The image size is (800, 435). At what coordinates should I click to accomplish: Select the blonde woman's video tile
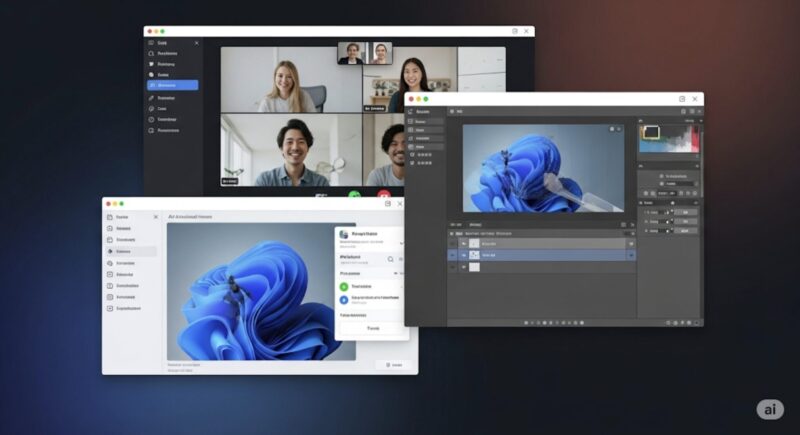(x=291, y=80)
